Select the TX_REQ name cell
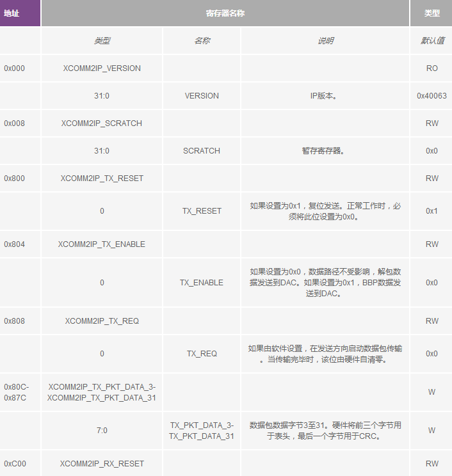 202,354
